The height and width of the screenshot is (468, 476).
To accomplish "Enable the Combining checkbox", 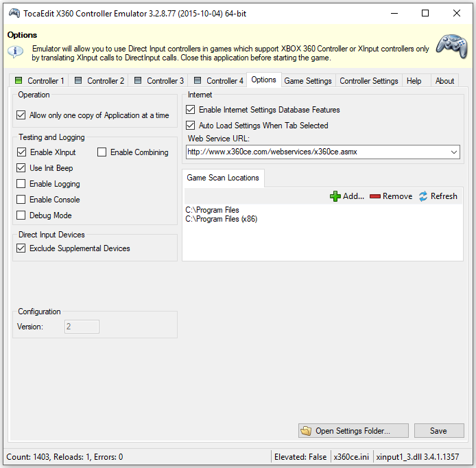I will coord(102,152).
